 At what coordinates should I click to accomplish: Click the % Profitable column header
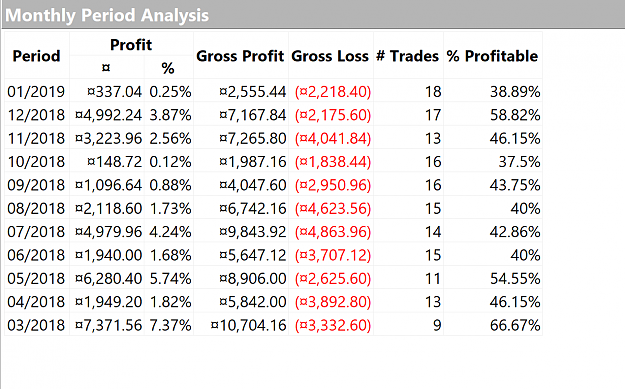pos(493,56)
